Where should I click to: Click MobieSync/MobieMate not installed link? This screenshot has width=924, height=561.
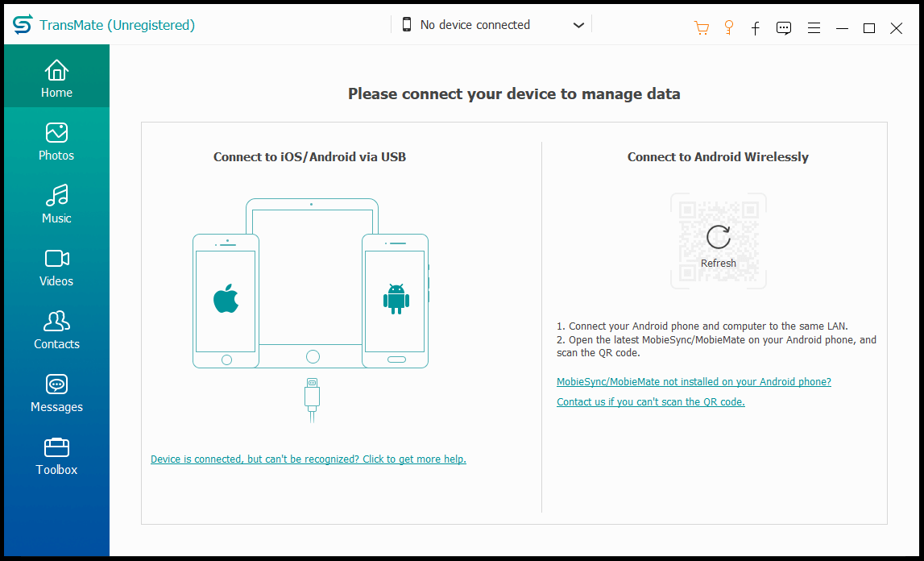[694, 382]
